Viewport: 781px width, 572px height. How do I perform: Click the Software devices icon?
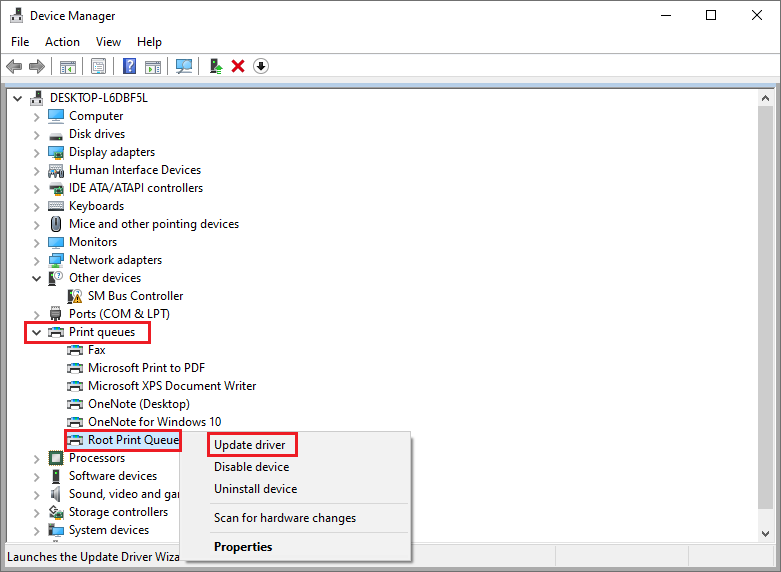56,476
